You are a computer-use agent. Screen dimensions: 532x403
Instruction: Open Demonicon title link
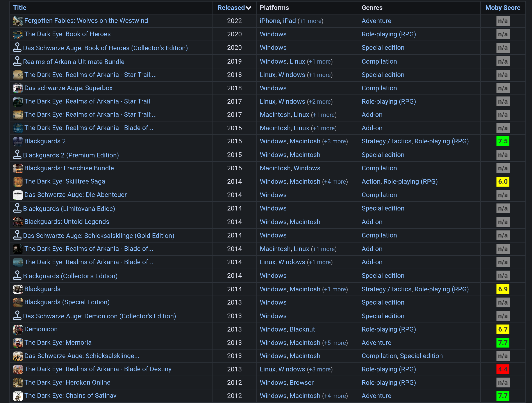(x=41, y=329)
